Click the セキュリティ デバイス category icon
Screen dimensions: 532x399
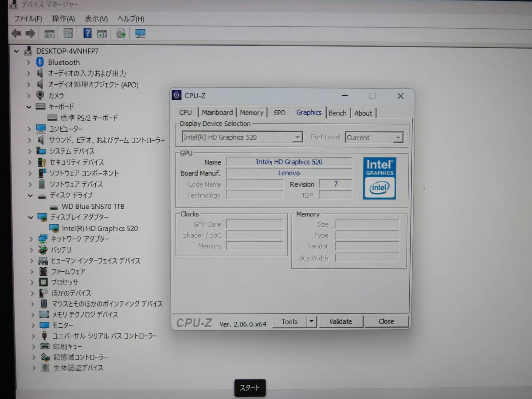pyautogui.click(x=42, y=162)
